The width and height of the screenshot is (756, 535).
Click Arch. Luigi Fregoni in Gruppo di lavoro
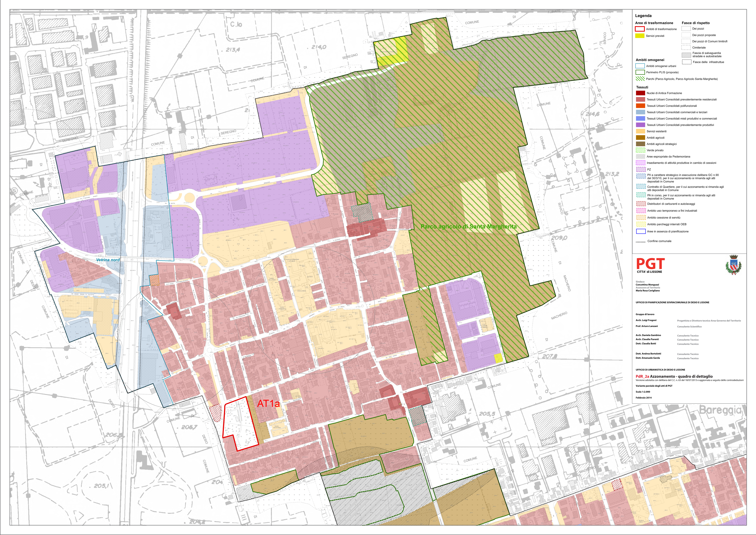point(646,320)
